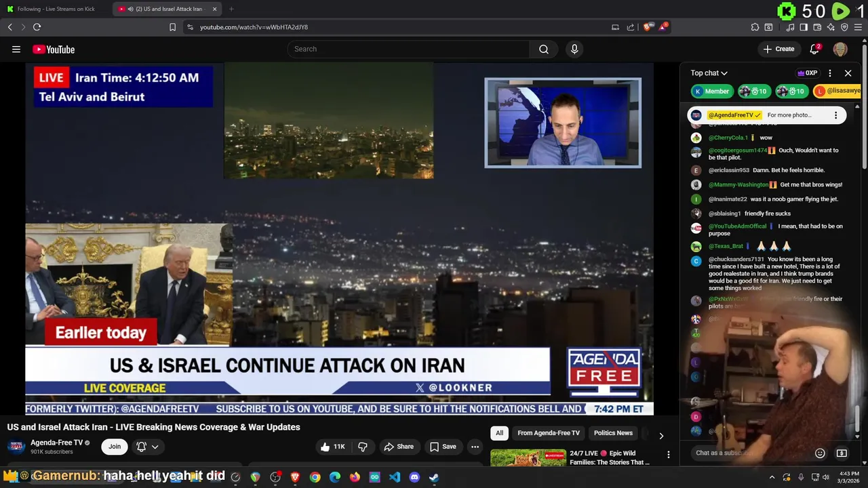Open the Brave Wallet icon
The image size is (868, 488).
817,27
